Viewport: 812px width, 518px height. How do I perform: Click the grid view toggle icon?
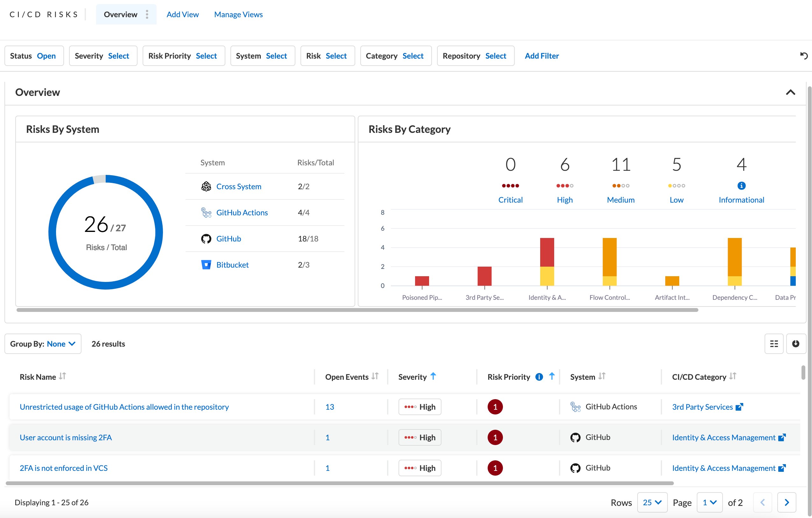pyautogui.click(x=774, y=343)
